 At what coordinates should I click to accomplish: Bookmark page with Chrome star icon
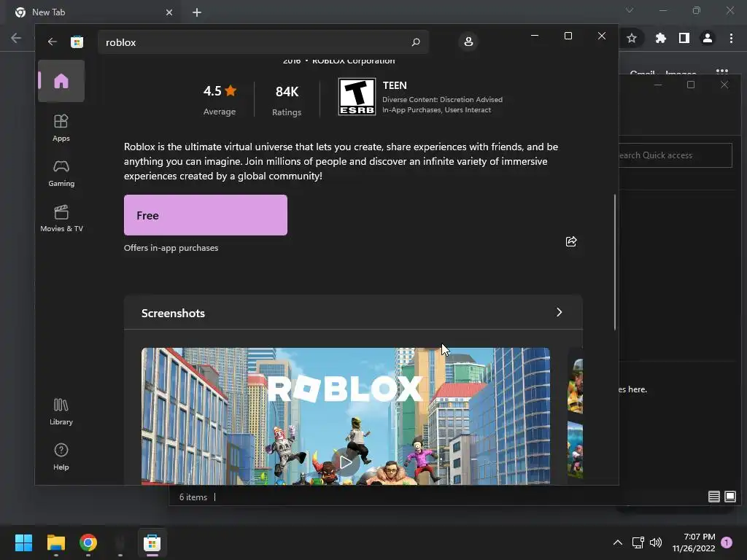pos(632,38)
